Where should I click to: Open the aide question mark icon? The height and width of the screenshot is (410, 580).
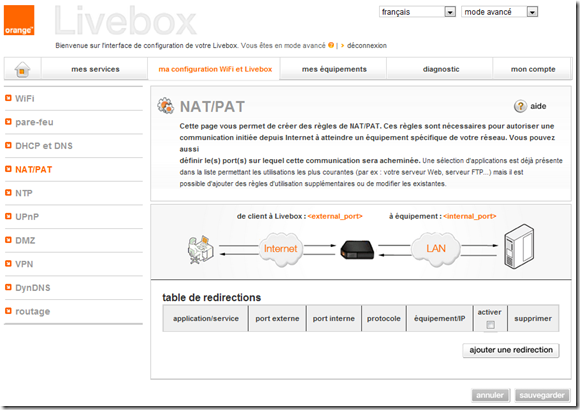click(520, 106)
